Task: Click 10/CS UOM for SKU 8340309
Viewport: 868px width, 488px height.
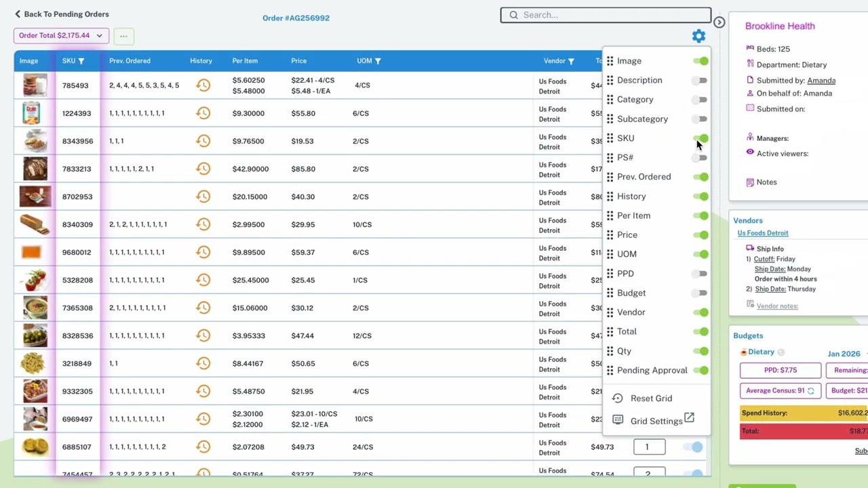Action: pyautogui.click(x=362, y=224)
